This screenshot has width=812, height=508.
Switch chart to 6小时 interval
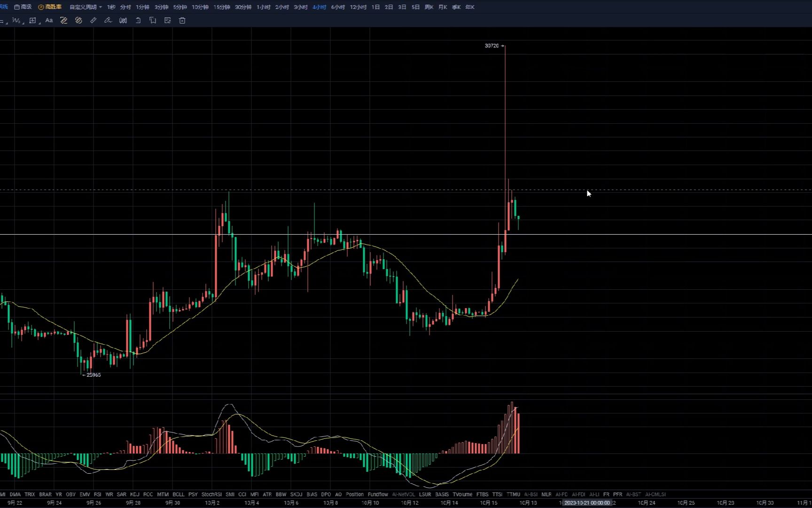coord(338,7)
